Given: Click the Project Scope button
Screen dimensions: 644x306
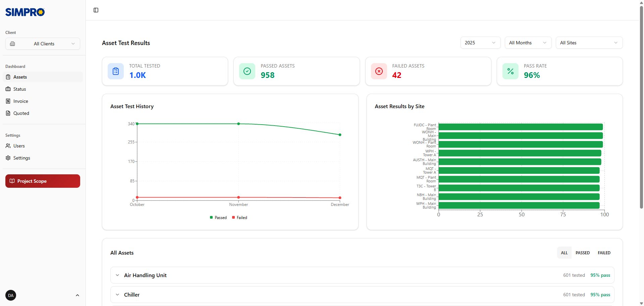Looking at the screenshot, I should click(43, 181).
